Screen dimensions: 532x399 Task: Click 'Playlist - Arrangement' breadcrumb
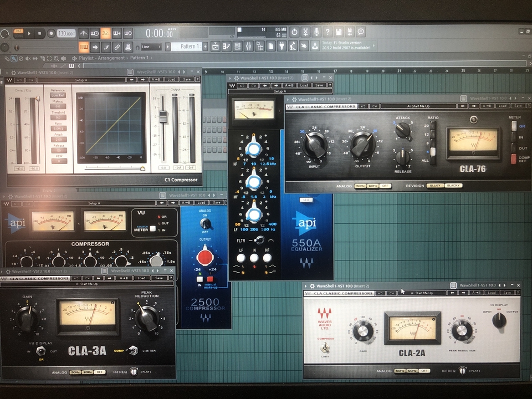[102, 58]
